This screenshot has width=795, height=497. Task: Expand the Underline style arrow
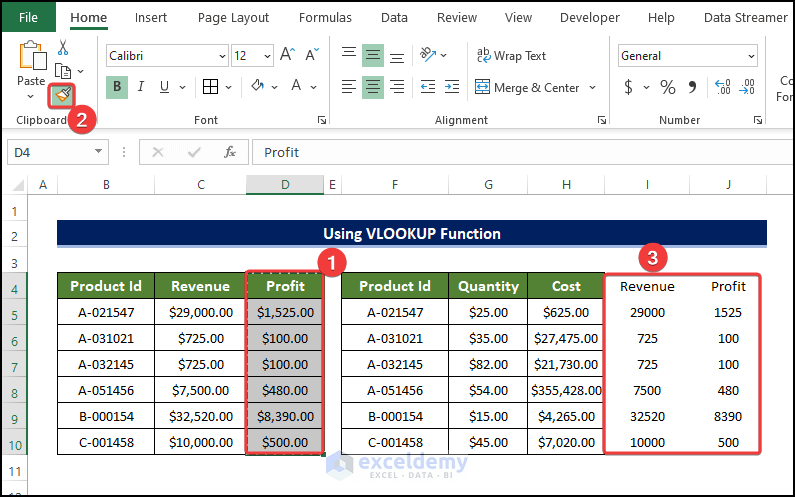coord(183,88)
